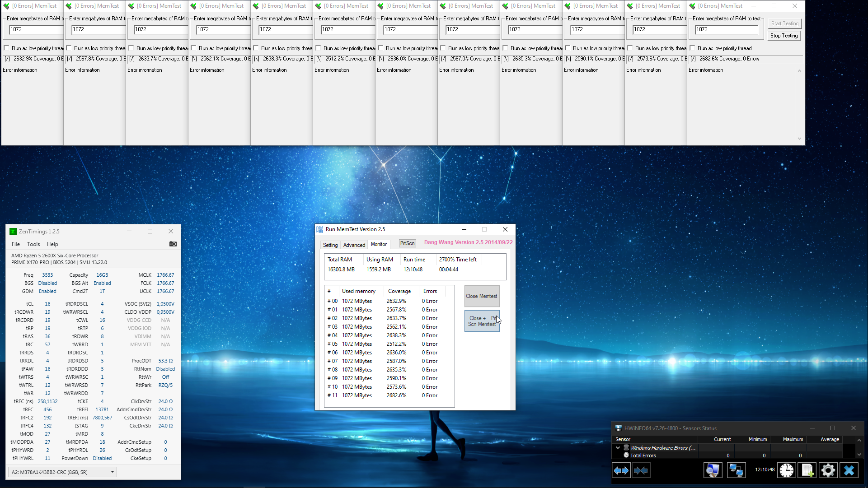Viewport: 868px width, 488px height.
Task: Click the ZenTimings screenshot camera icon
Action: [x=173, y=244]
